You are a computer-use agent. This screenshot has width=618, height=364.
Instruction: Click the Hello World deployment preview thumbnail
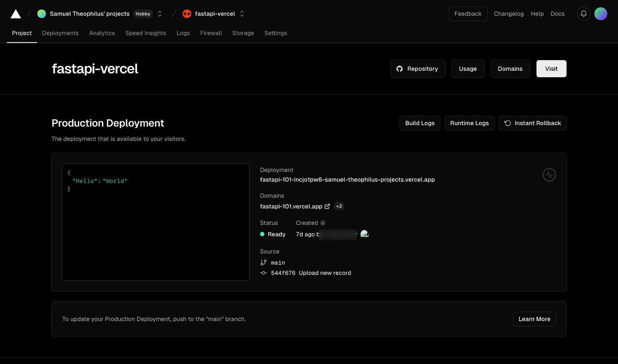156,222
